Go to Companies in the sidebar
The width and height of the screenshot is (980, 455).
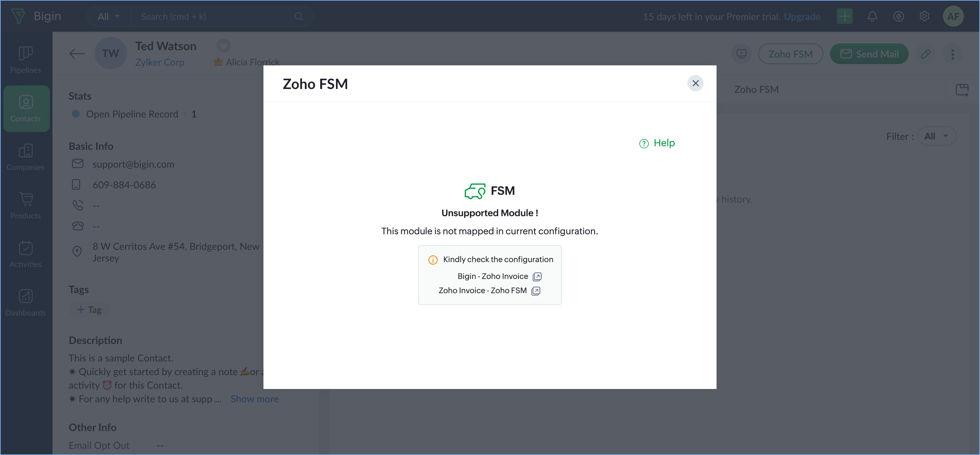(x=26, y=157)
